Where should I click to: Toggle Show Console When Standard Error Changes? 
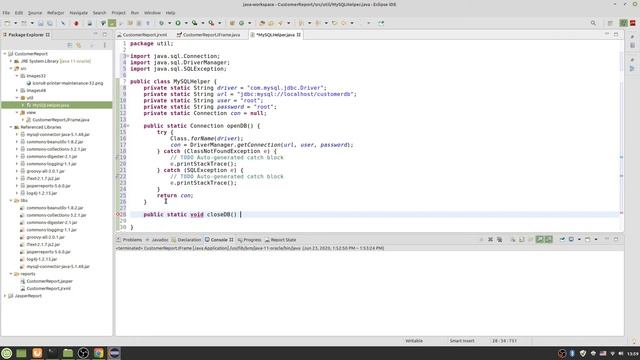[549, 240]
